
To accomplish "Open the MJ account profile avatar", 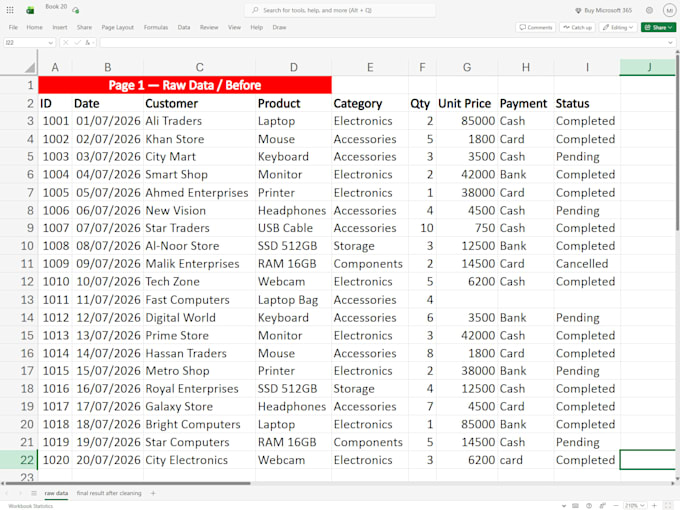I will click(x=669, y=10).
